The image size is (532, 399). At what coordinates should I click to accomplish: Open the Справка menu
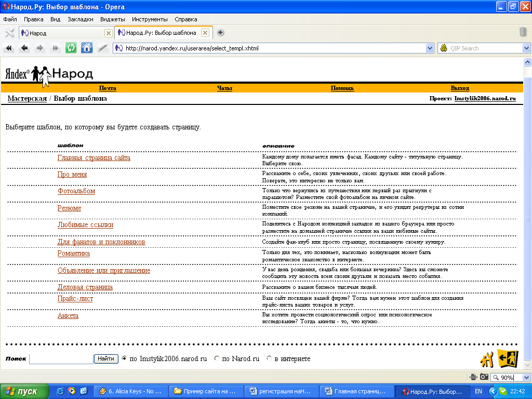185,19
